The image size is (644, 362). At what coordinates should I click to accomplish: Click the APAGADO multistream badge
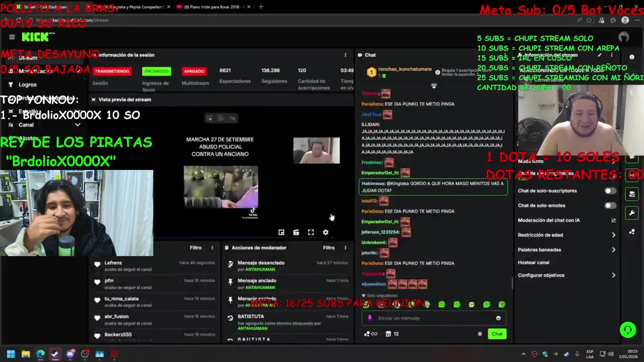(194, 71)
